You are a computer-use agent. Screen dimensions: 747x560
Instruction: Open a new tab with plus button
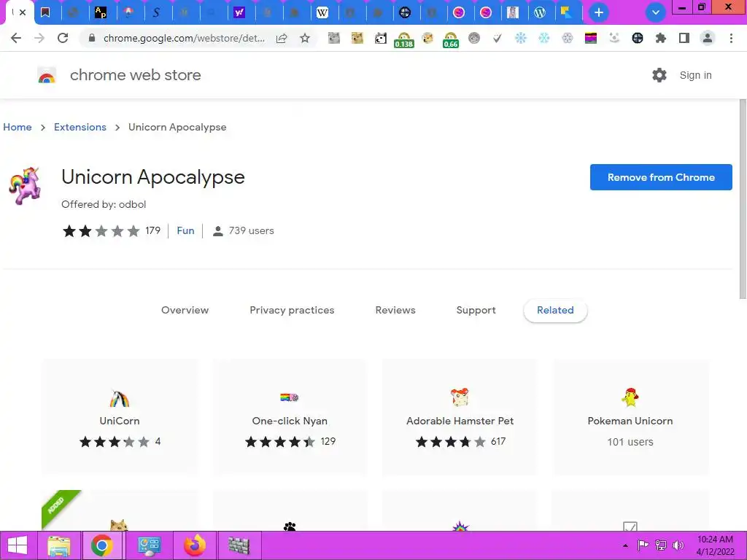(599, 12)
